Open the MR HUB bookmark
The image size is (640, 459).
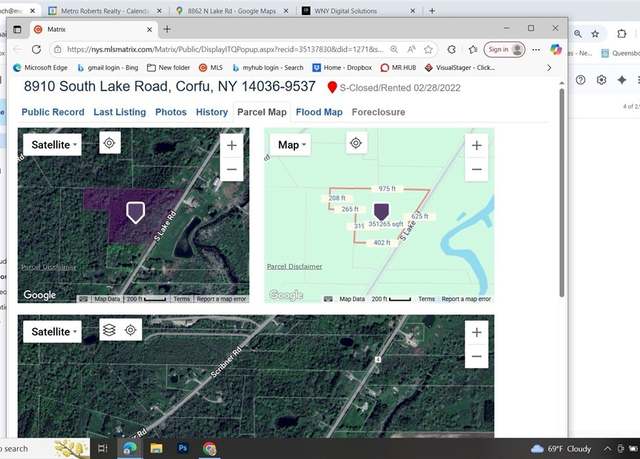click(x=398, y=68)
